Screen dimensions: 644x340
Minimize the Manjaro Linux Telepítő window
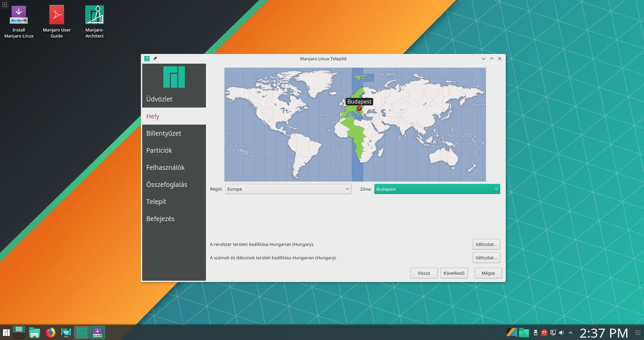484,59
